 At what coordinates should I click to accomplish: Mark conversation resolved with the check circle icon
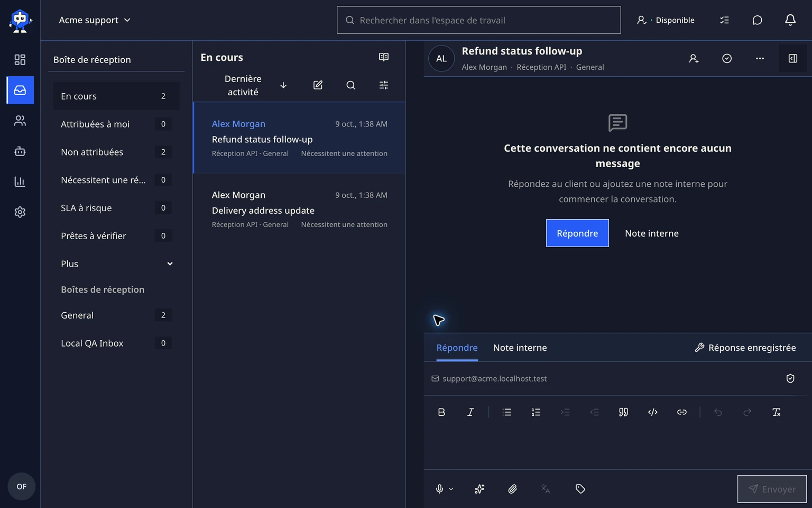point(727,59)
